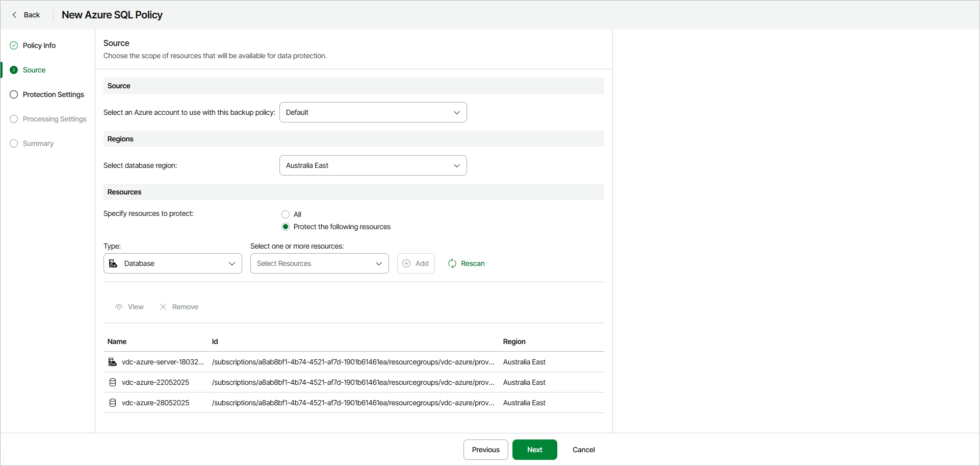Image resolution: width=980 pixels, height=466 pixels.
Task: Cancel the new policy wizard
Action: (x=583, y=450)
